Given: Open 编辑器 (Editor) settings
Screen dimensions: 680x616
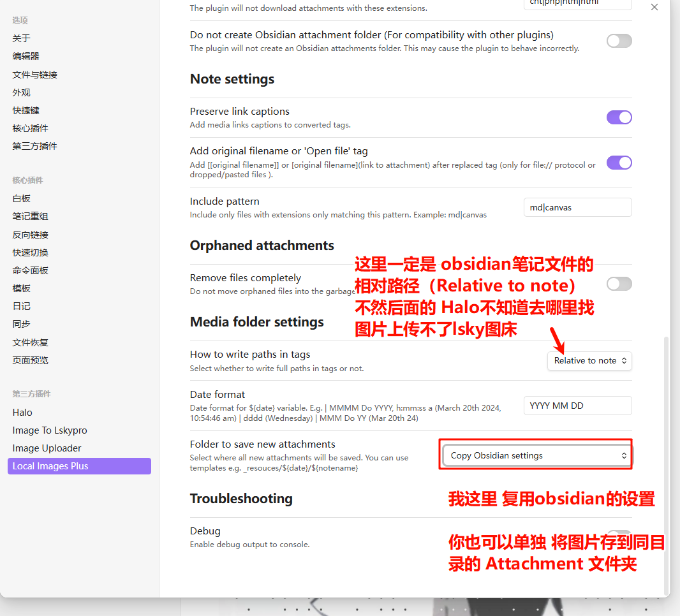Looking at the screenshot, I should [x=26, y=56].
